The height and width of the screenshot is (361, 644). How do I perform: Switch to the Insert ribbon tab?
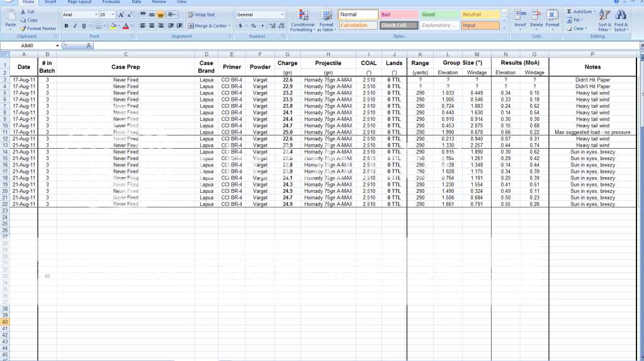click(50, 2)
